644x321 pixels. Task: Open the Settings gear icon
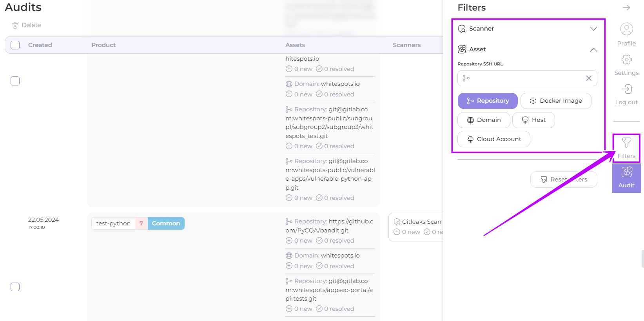[626, 60]
